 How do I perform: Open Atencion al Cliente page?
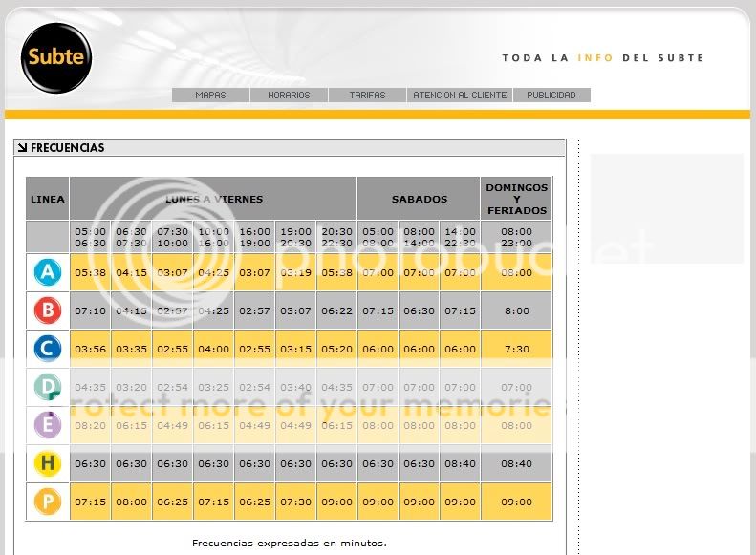point(460,96)
